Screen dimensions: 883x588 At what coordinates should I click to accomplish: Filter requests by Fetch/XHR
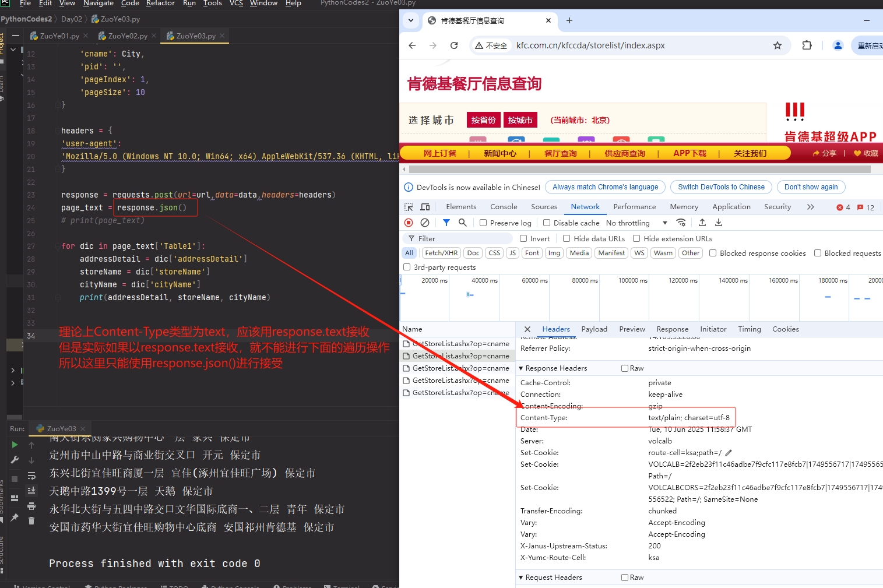pos(441,253)
